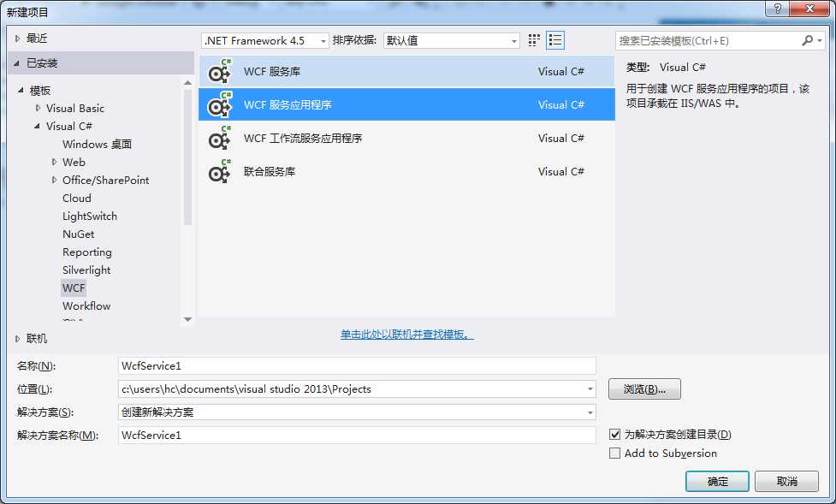Select WCF in template tree

pos(74,288)
